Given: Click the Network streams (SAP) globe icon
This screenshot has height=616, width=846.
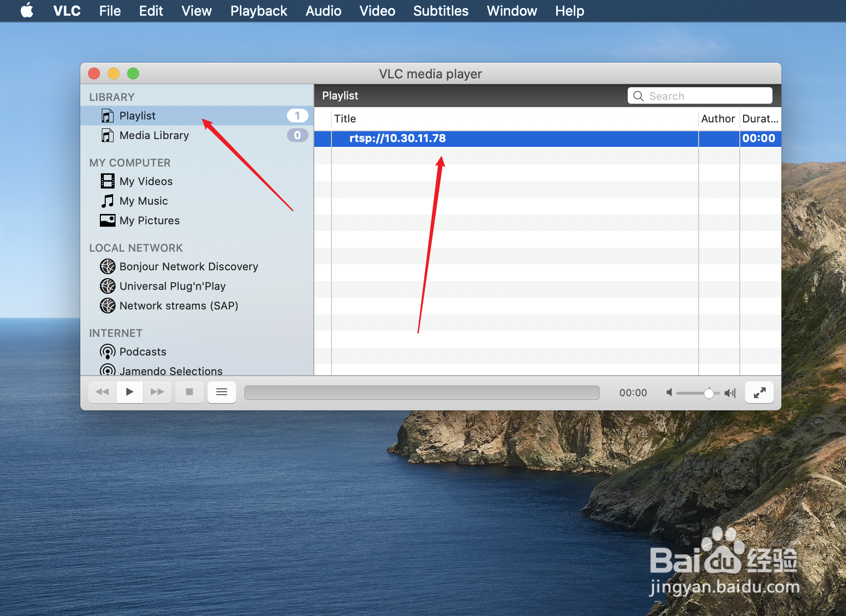Looking at the screenshot, I should [x=107, y=306].
